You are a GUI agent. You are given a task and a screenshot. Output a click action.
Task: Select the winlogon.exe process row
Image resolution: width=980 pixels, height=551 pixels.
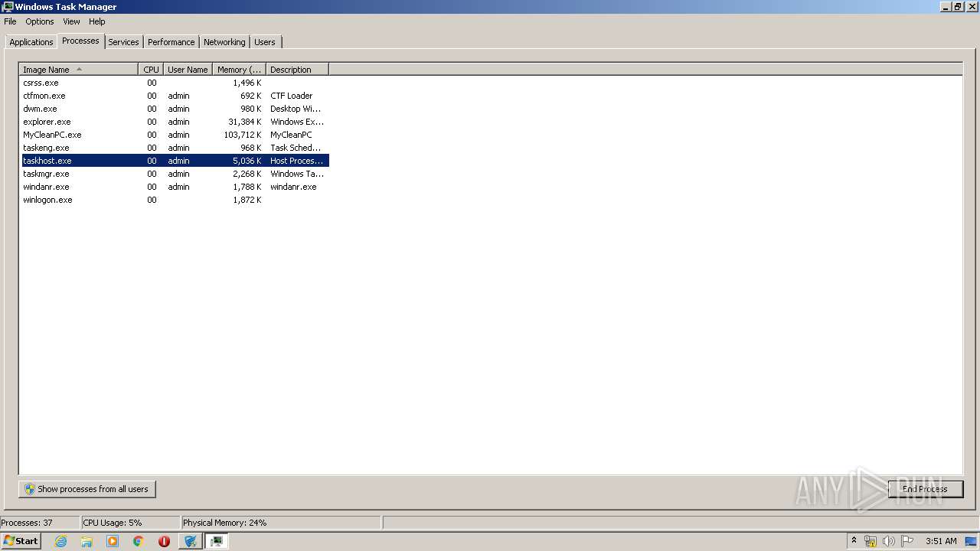pyautogui.click(x=175, y=200)
